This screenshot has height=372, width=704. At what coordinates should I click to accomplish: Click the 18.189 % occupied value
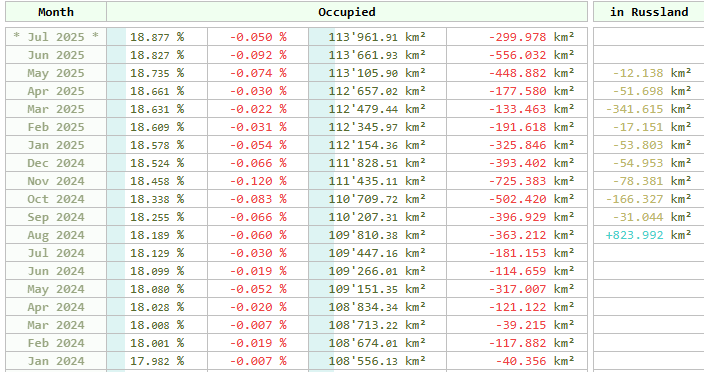pyautogui.click(x=157, y=235)
